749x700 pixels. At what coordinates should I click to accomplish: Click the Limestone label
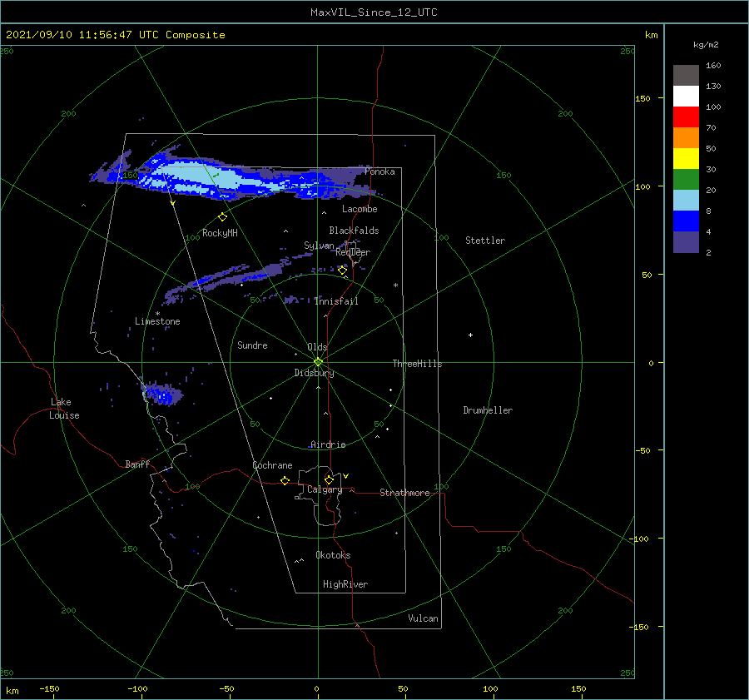click(157, 321)
